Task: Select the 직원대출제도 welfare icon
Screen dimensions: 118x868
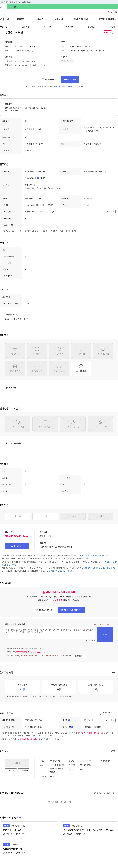Action: pos(37,368)
